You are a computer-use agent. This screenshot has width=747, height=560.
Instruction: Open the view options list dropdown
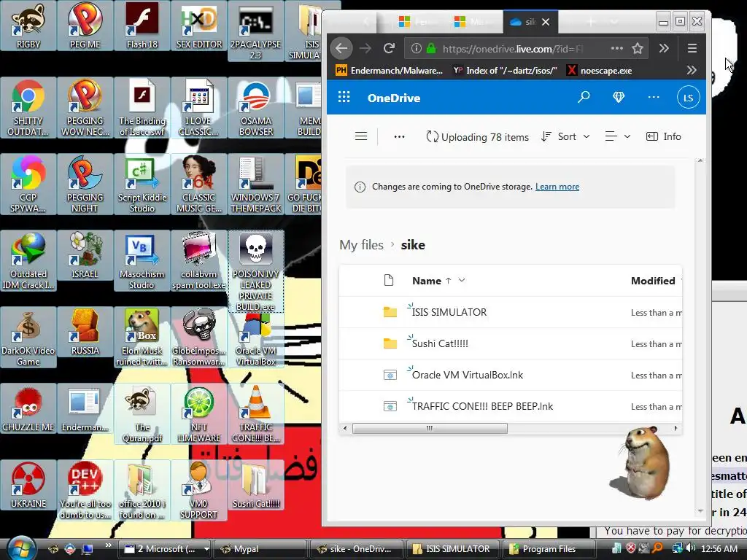click(x=617, y=136)
